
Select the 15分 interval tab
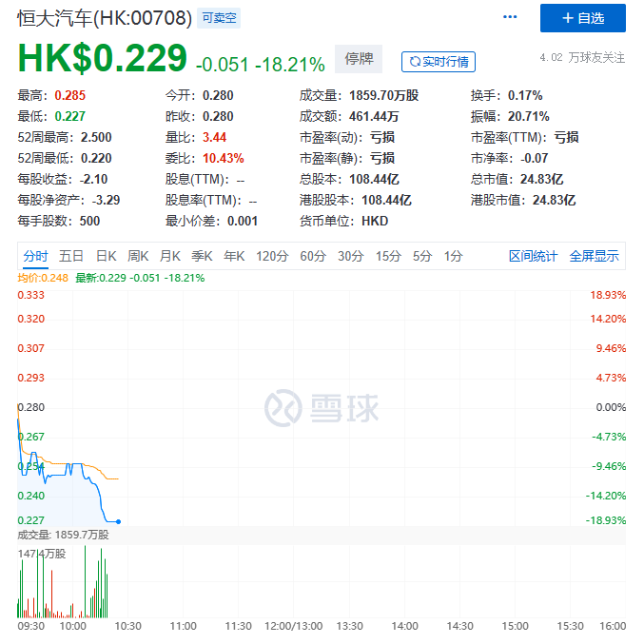388,256
